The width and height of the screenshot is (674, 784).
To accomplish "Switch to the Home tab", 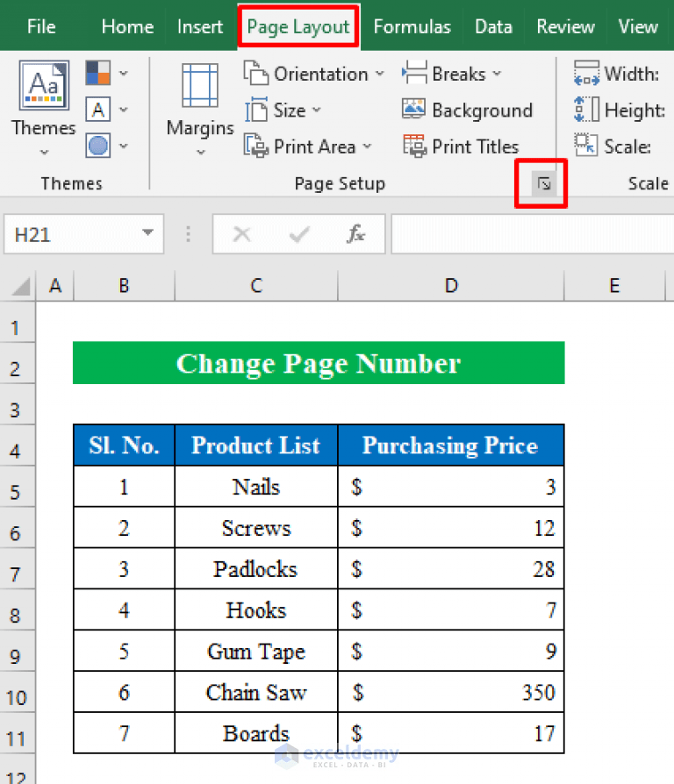I will click(127, 26).
